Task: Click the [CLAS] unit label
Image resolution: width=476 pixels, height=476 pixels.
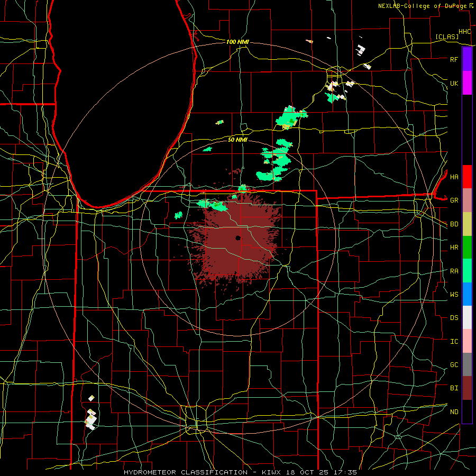Action: [x=447, y=36]
